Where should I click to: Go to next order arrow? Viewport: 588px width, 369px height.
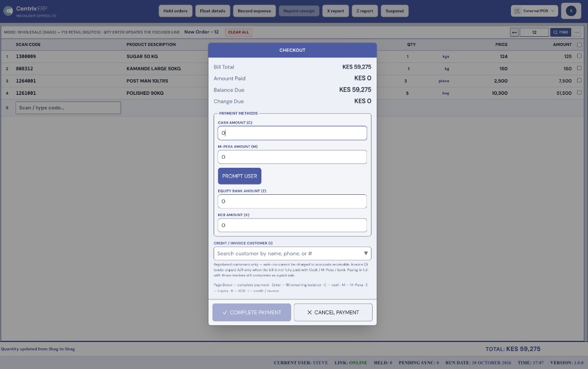pos(577,32)
